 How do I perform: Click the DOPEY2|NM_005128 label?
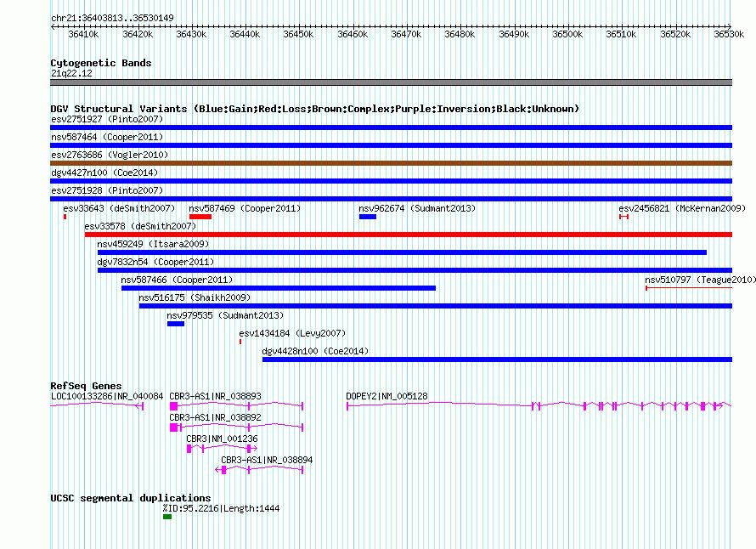386,396
